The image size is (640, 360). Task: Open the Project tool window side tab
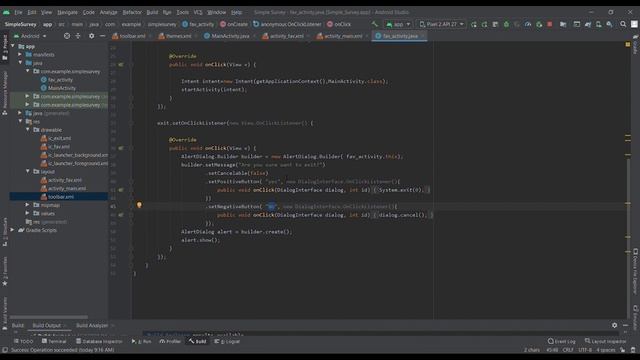[x=4, y=47]
